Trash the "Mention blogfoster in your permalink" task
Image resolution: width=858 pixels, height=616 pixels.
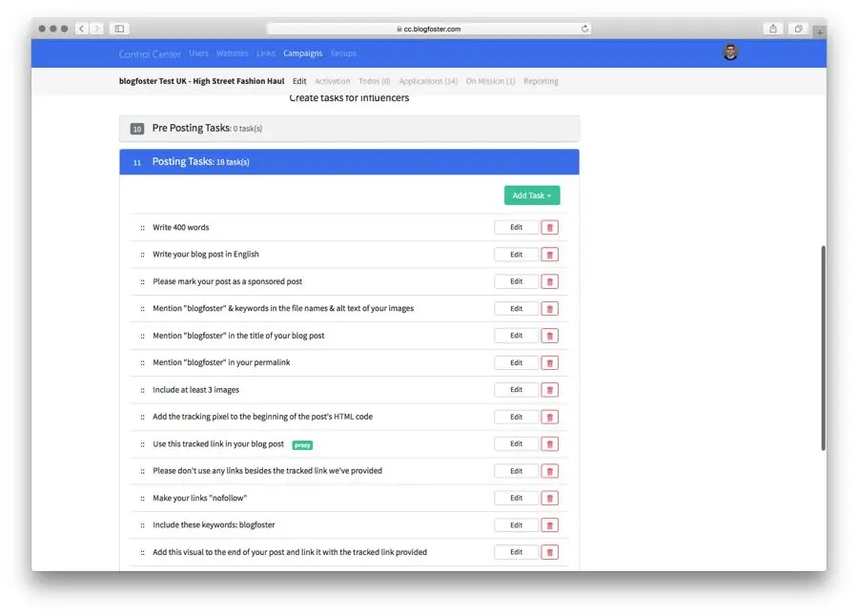[550, 362]
